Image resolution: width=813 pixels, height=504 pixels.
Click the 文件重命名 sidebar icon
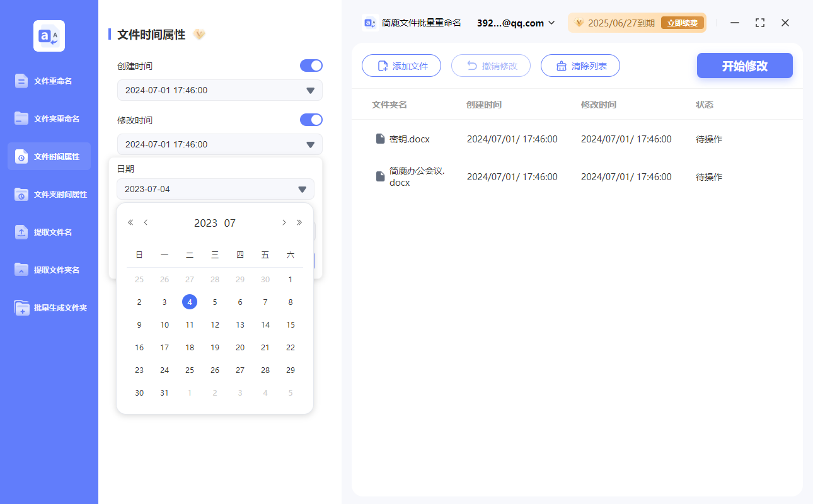21,81
